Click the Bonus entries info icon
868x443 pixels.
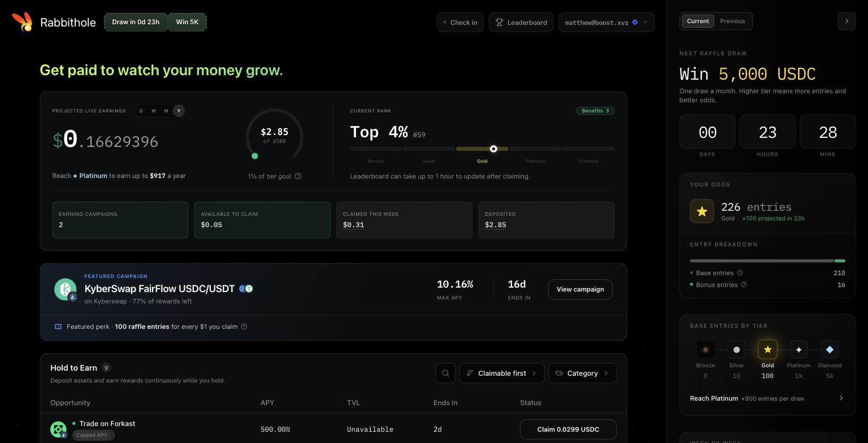[744, 285]
